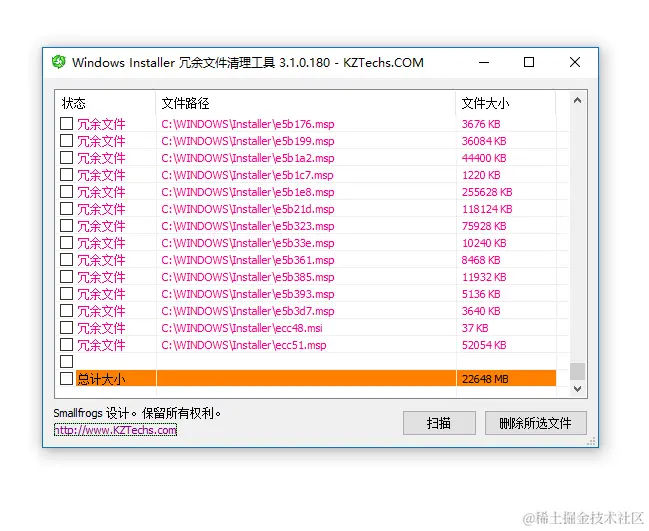Select path C:\WINDOWS\Installer\e5b385.msp
Image resolution: width=649 pixels, height=531 pixels.
(248, 277)
